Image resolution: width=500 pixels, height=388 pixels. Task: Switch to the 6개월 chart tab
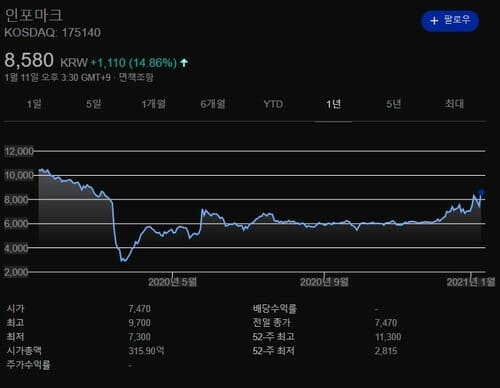[x=213, y=104]
